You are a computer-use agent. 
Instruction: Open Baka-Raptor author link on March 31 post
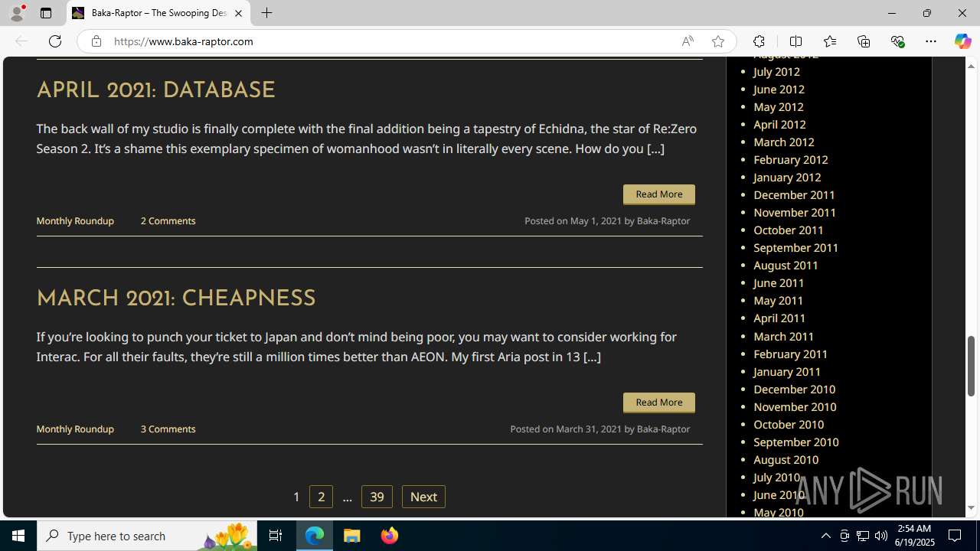663,429
